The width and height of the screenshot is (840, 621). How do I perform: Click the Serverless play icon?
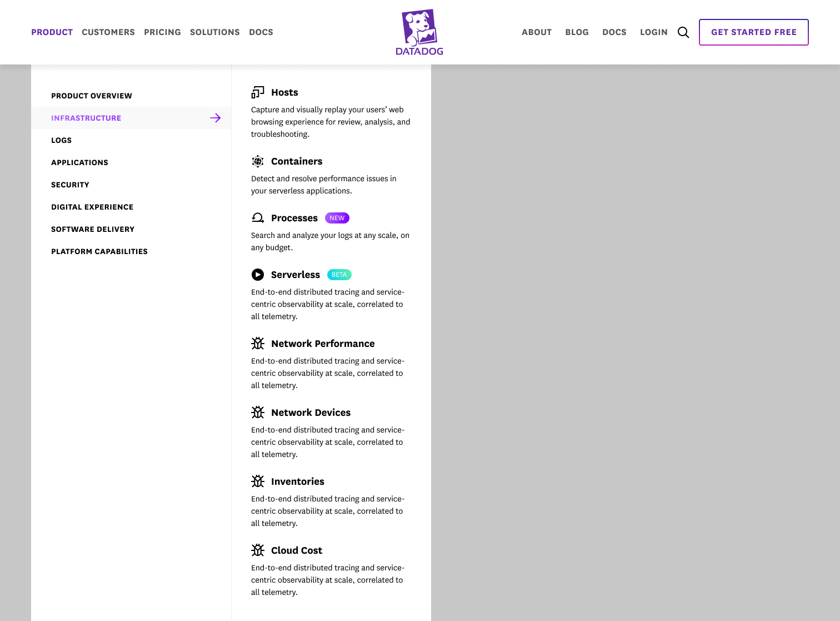[258, 275]
